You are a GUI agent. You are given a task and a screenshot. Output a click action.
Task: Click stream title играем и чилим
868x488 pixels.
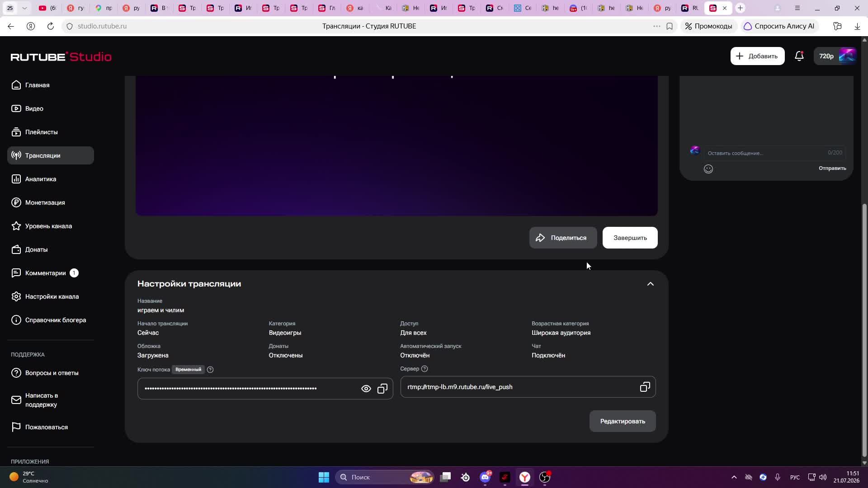[160, 310]
